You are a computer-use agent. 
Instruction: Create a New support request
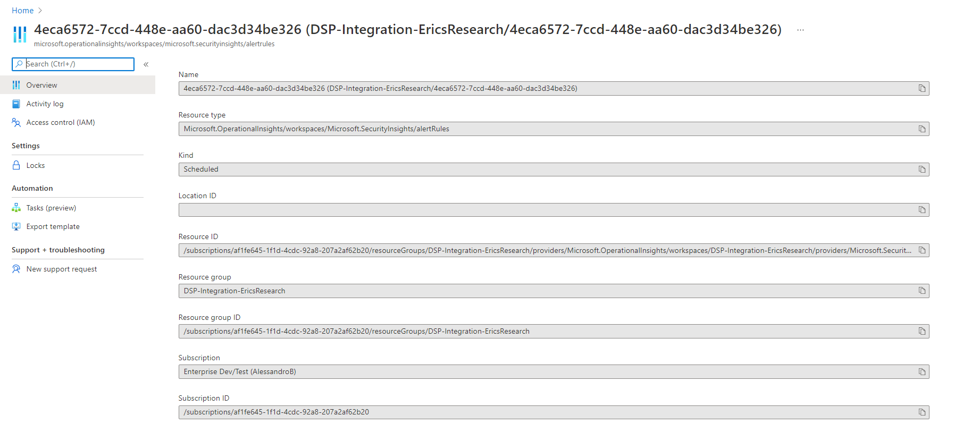61,269
